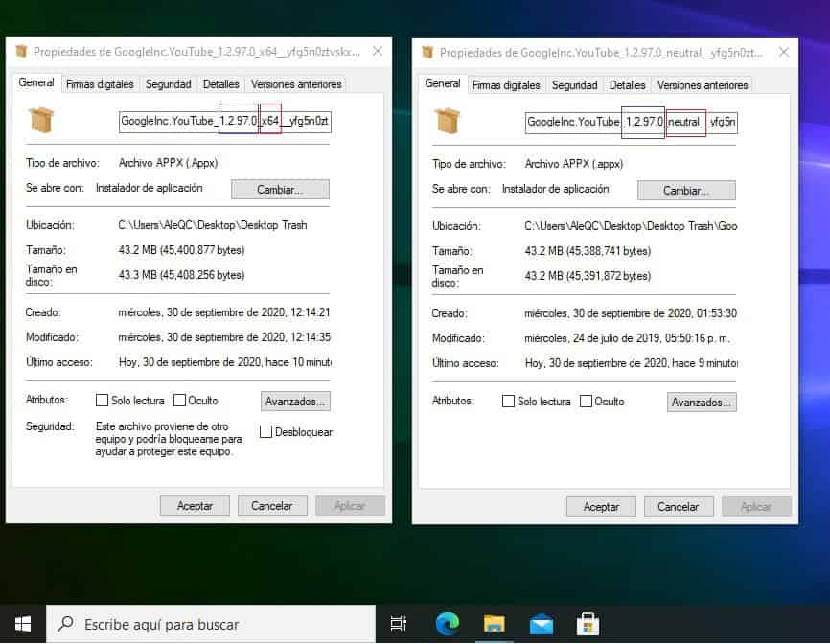Click Cambiar button in the x64 window
830x644 pixels.
[280, 190]
